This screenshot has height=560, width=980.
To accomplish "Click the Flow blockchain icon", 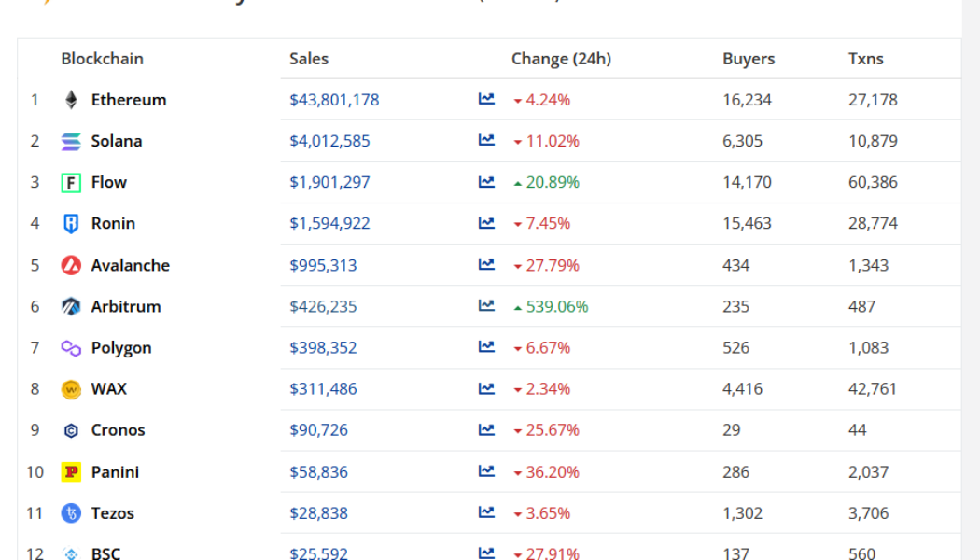I will 71,182.
